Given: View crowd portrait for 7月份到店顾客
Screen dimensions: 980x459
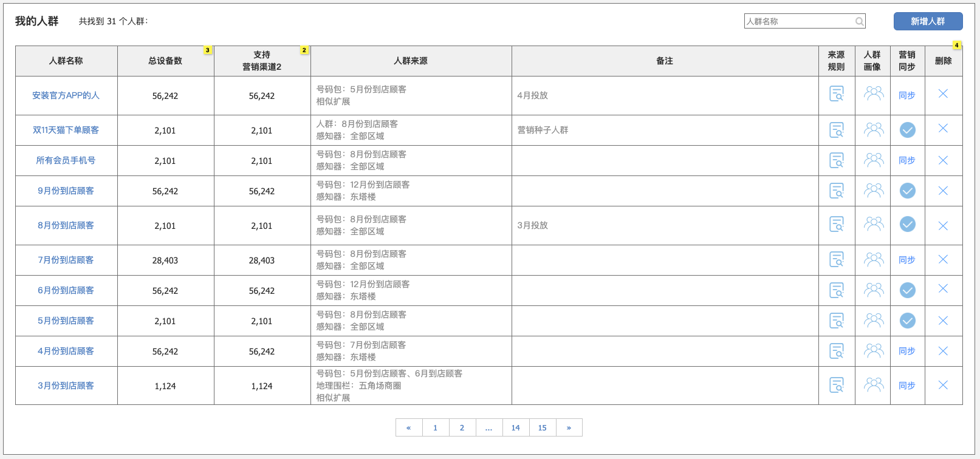Looking at the screenshot, I should coord(874,259).
